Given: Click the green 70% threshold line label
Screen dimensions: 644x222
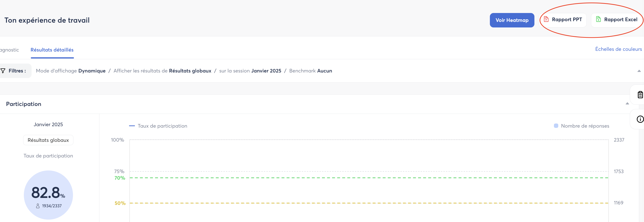Looking at the screenshot, I should [119, 178].
